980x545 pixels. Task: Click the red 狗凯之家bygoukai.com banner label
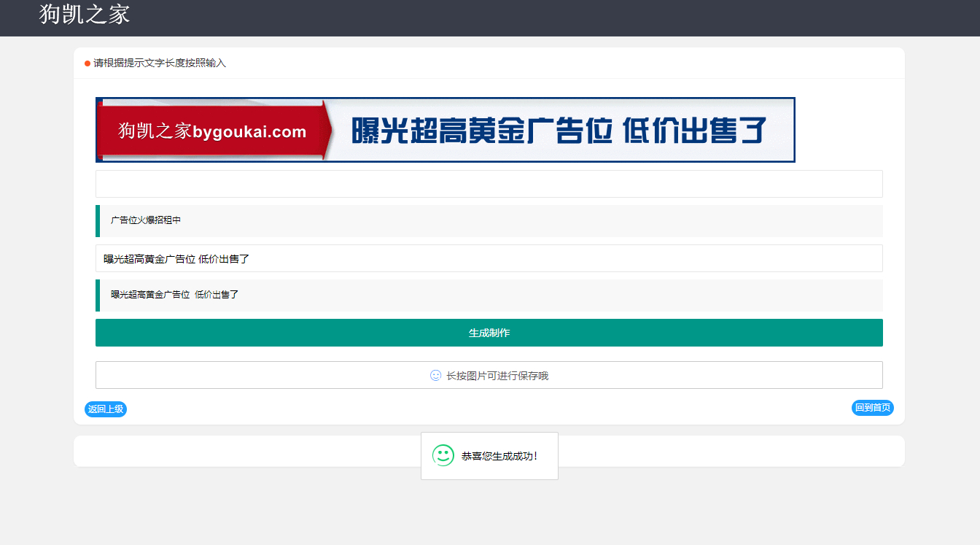[212, 131]
